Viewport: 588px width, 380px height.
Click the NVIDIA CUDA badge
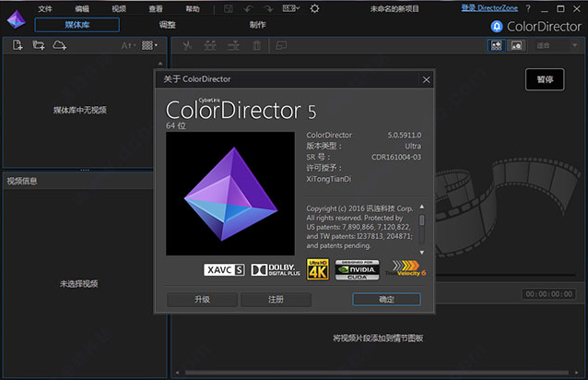pyautogui.click(x=357, y=269)
